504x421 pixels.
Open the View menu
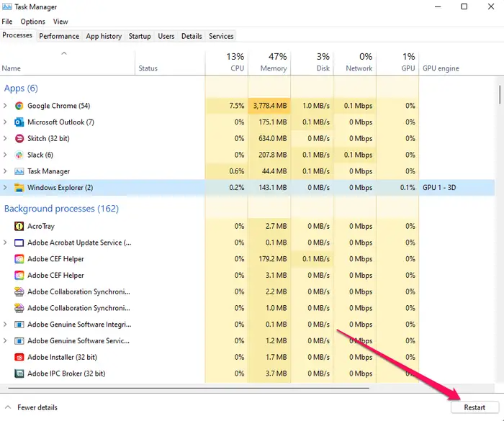point(60,22)
